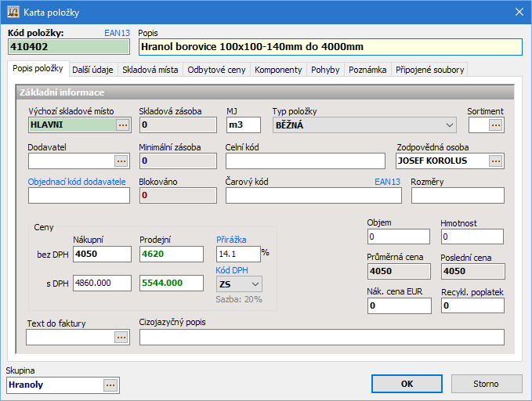Click the MJ field showing m3
The width and height of the screenshot is (532, 401).
tap(243, 125)
